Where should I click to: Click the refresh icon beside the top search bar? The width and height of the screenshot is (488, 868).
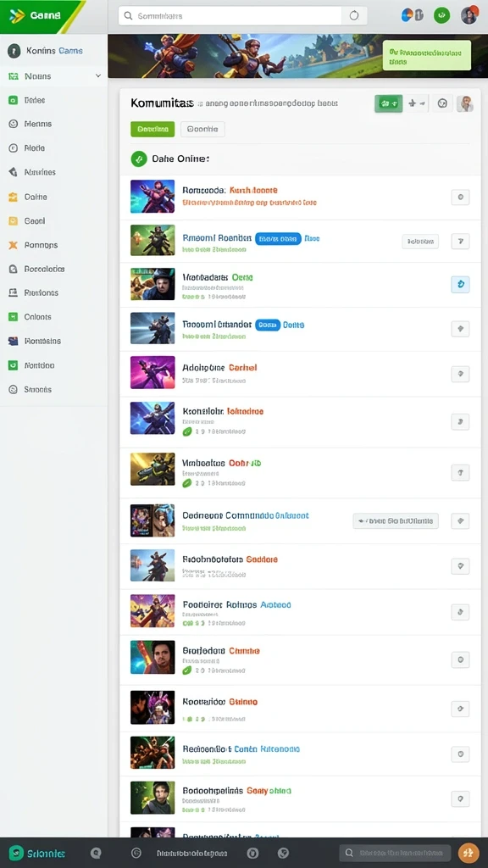click(354, 16)
